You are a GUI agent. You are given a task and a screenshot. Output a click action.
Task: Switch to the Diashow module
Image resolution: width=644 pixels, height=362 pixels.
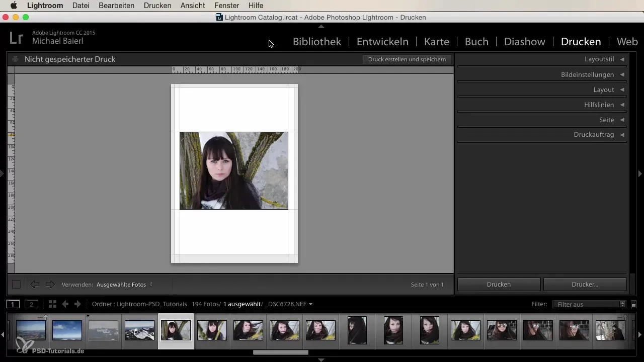pyautogui.click(x=524, y=42)
